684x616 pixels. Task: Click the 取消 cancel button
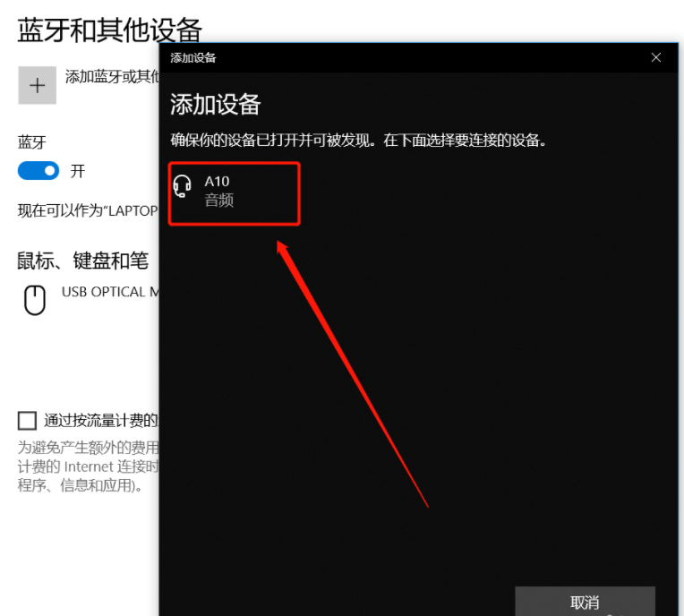(585, 602)
